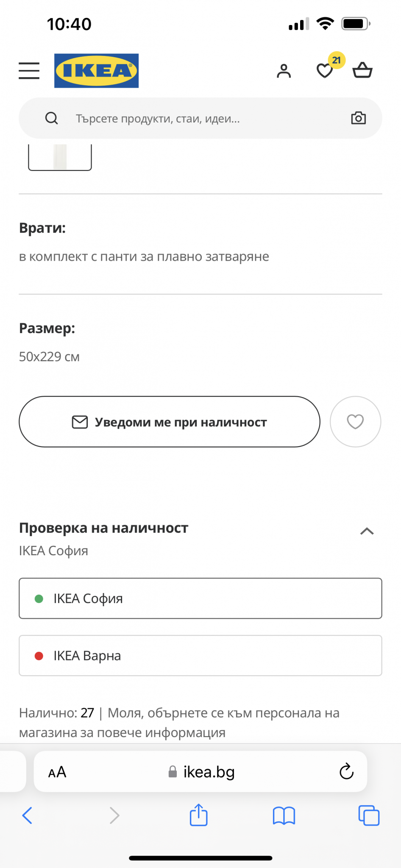This screenshot has height=868, width=401.
Task: Tap the IKEA logo
Action: click(x=96, y=71)
